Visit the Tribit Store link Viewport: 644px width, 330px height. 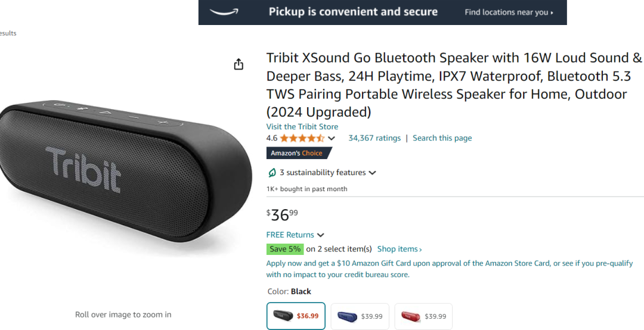click(x=302, y=126)
